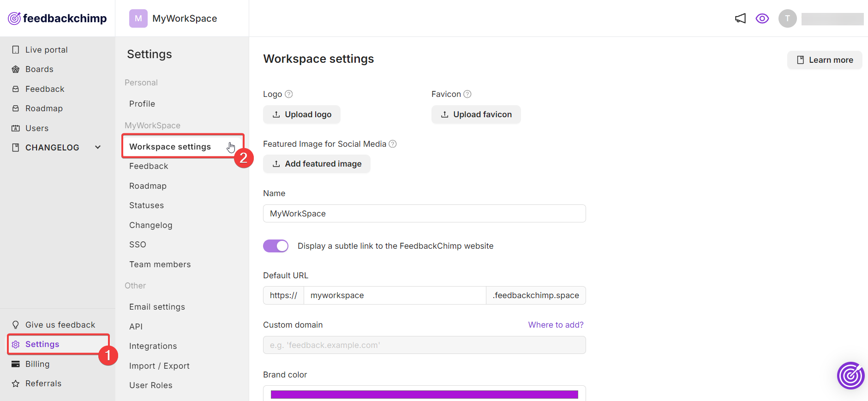
Task: Click the Where to add? link
Action: [556, 325]
